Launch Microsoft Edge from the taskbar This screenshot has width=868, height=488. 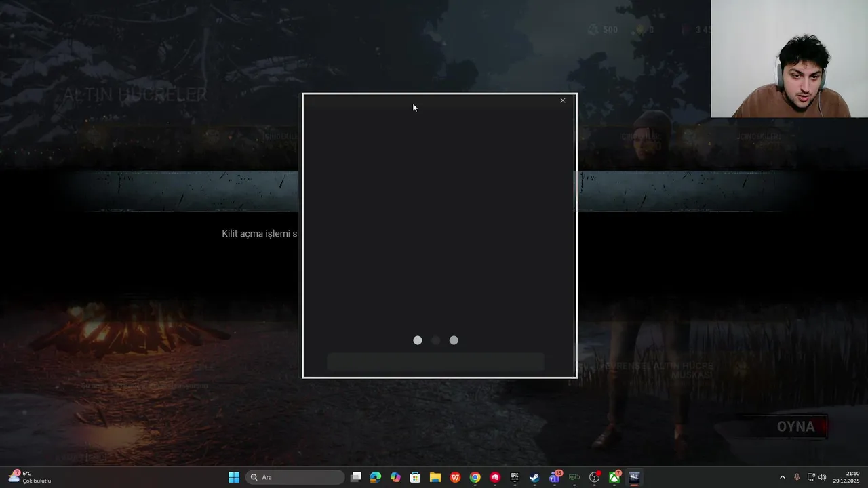[x=376, y=477]
